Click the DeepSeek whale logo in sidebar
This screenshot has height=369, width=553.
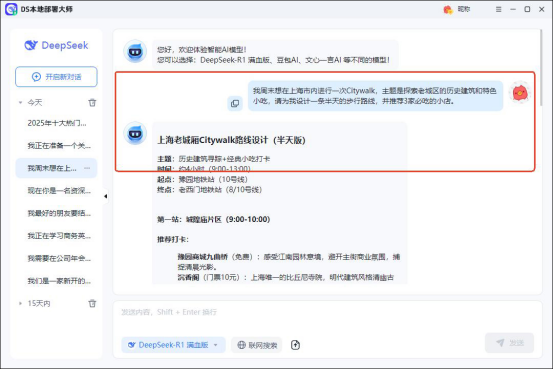(31, 45)
